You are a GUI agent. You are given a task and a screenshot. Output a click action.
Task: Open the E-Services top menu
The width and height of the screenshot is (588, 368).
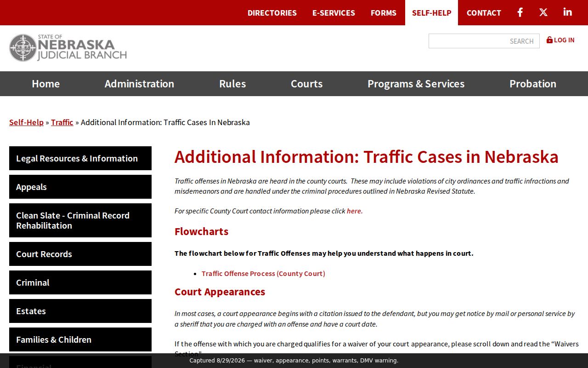click(334, 13)
